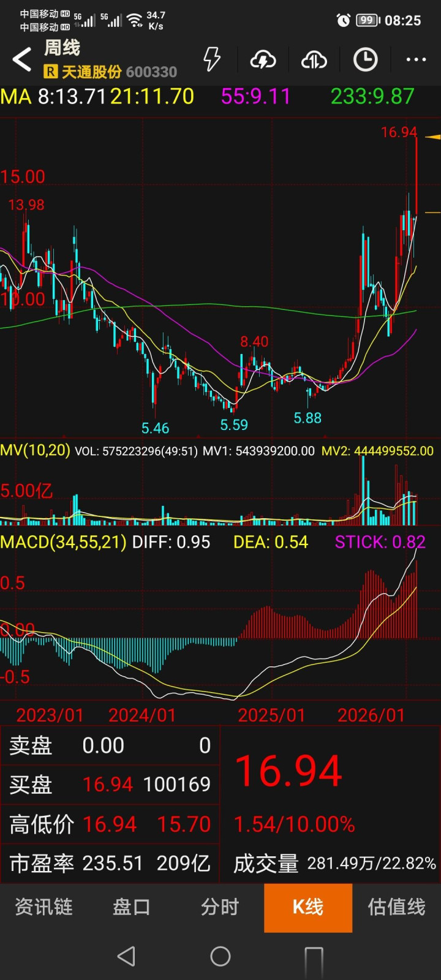Select the K线 tab
The image size is (441, 980).
point(308,908)
